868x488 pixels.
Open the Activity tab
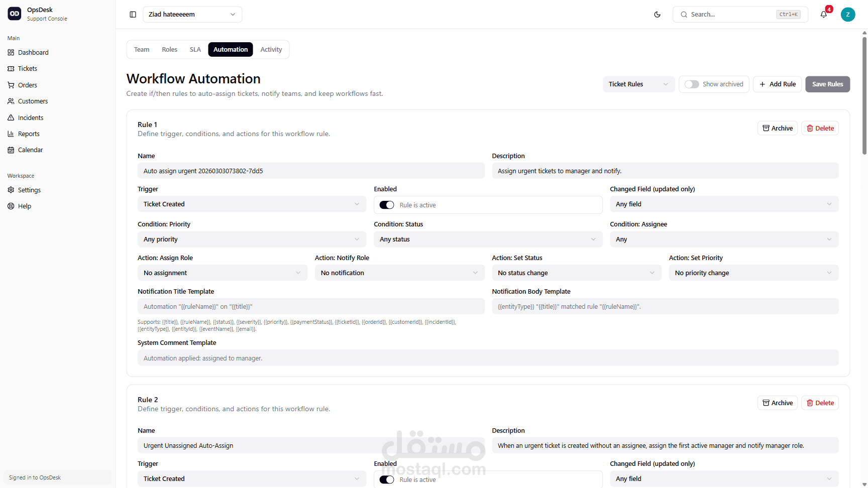coord(271,50)
